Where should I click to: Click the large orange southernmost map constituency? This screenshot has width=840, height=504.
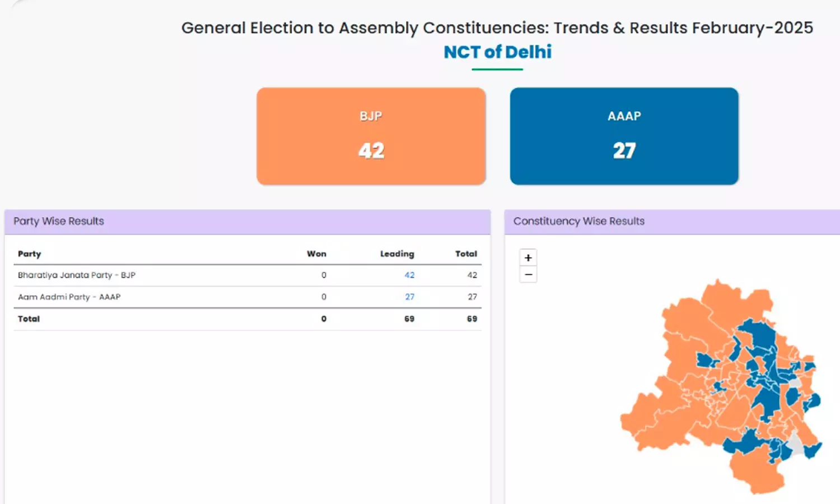pos(756,470)
